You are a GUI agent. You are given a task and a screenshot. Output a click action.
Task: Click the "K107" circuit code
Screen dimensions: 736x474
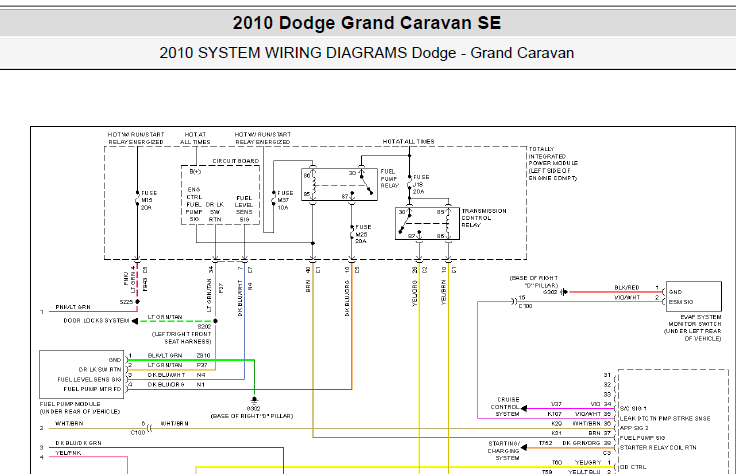click(x=554, y=414)
